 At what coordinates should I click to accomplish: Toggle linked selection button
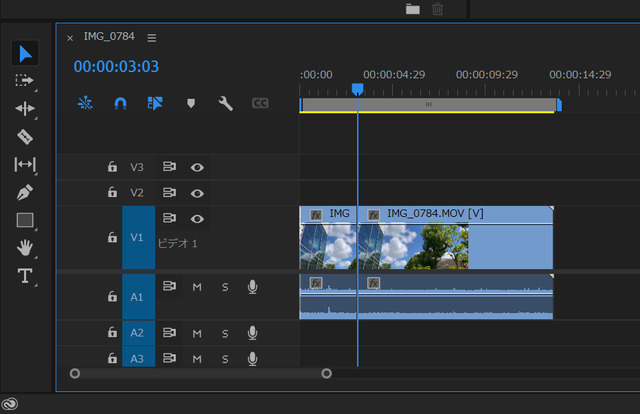point(155,103)
